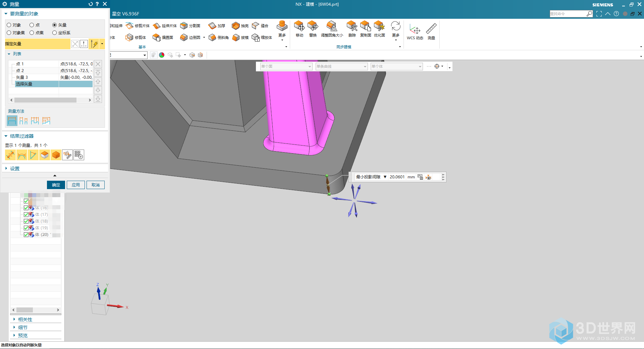Select the 对象集 radio button
644x349 pixels.
click(x=9, y=33)
